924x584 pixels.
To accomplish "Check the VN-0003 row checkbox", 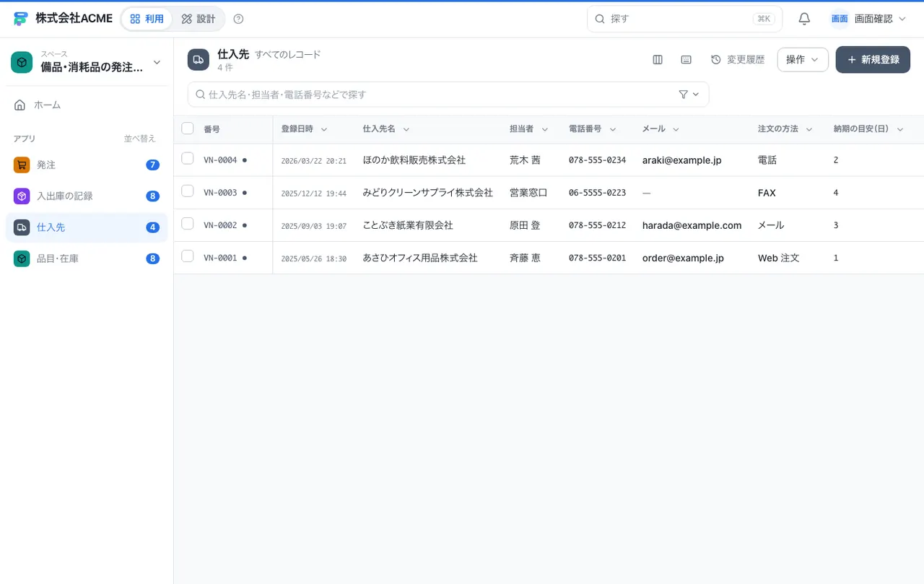I will tap(188, 191).
